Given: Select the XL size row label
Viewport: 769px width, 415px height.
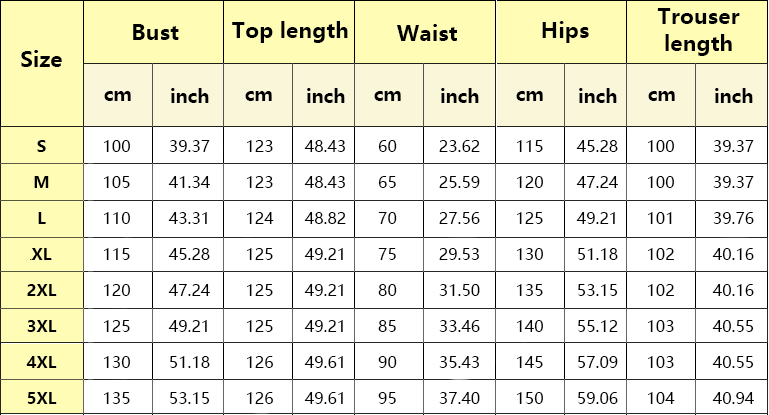Looking at the screenshot, I should [42, 254].
